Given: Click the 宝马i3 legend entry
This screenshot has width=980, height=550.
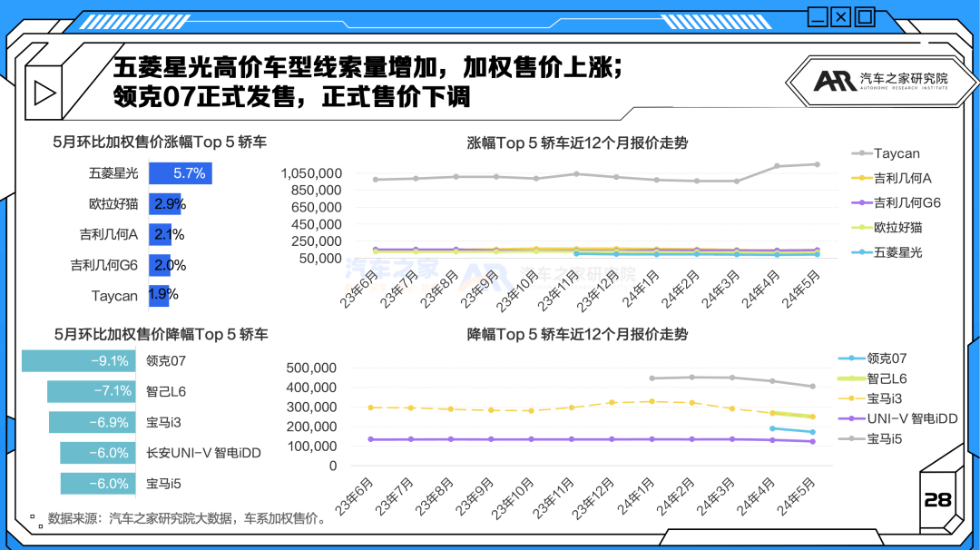Looking at the screenshot, I should click(x=870, y=398).
